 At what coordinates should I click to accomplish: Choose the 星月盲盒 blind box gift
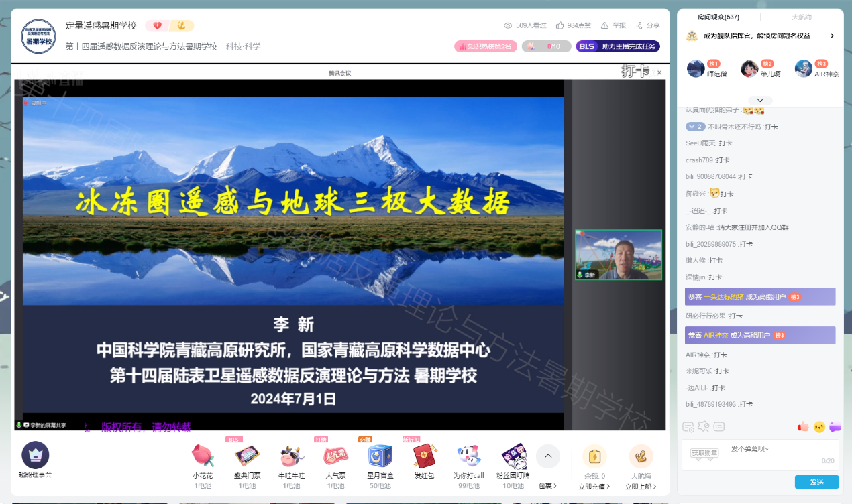click(380, 456)
